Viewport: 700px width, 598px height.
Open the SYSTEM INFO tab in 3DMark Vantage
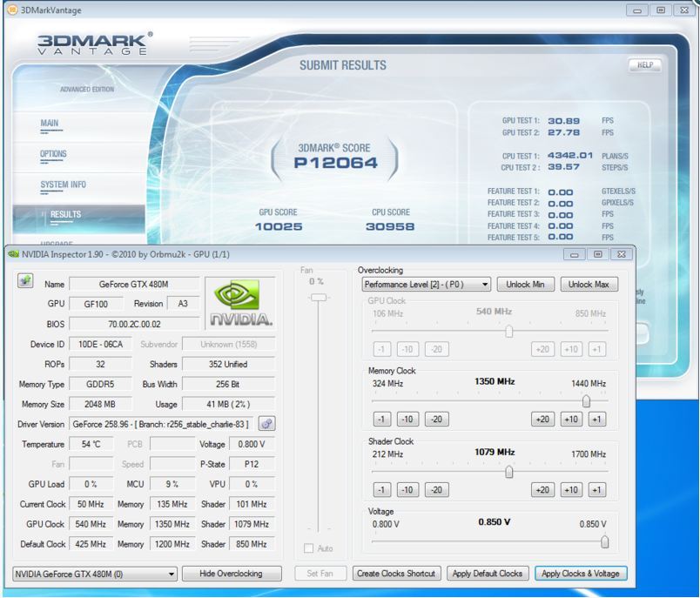[x=63, y=185]
